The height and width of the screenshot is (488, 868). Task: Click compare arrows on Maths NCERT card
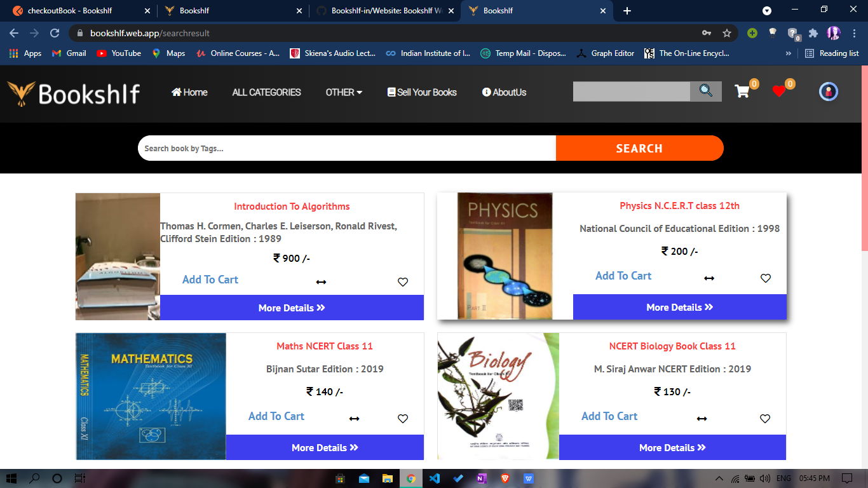coord(355,419)
